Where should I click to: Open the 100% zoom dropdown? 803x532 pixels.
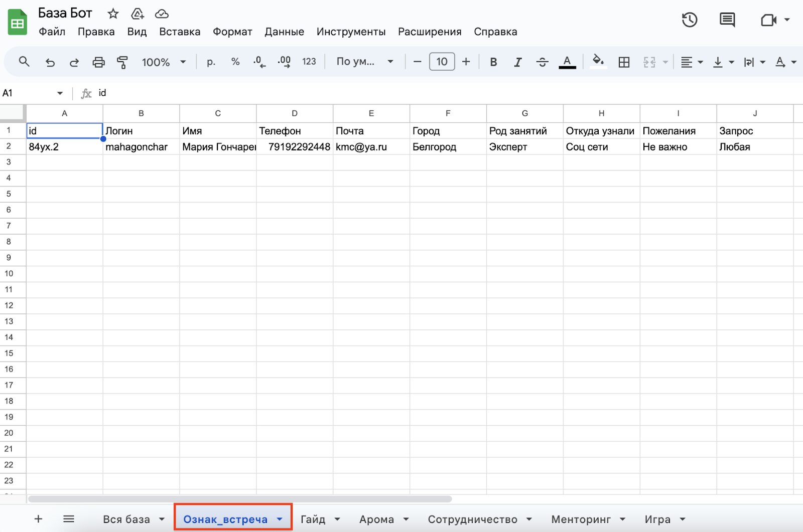[x=164, y=62]
